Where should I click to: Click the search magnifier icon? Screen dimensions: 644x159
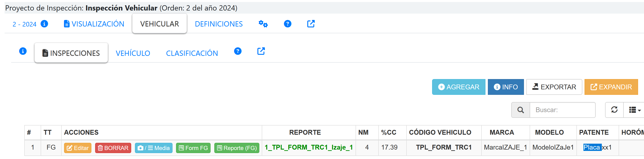coord(520,110)
